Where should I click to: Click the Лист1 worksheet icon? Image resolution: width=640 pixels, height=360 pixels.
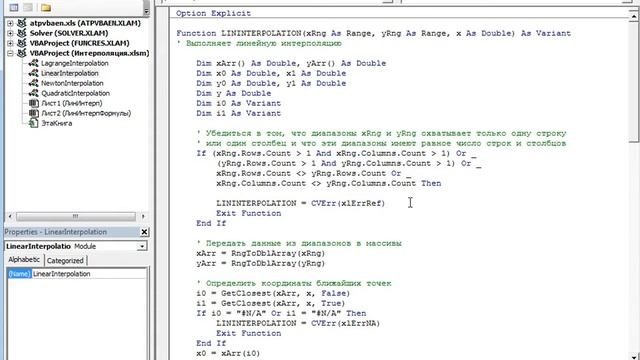point(33,103)
